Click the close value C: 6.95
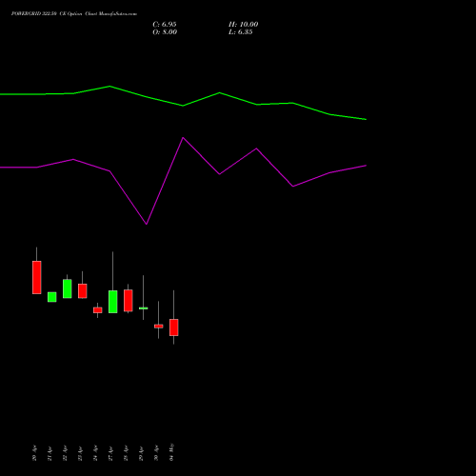 165,25
